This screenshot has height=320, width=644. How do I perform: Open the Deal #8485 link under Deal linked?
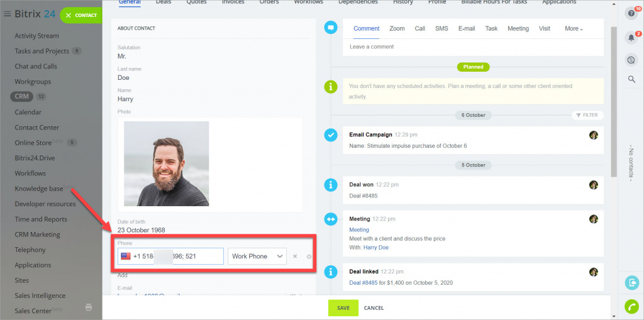(363, 283)
